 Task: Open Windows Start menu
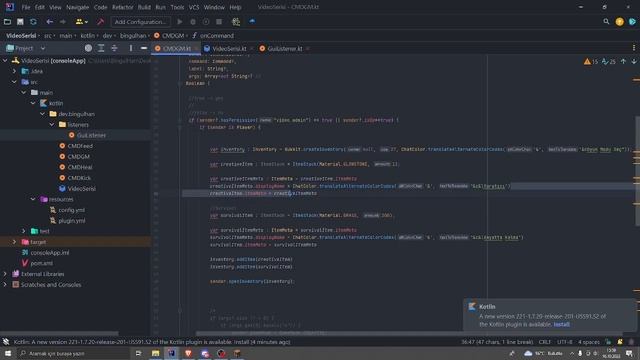click(x=8, y=353)
